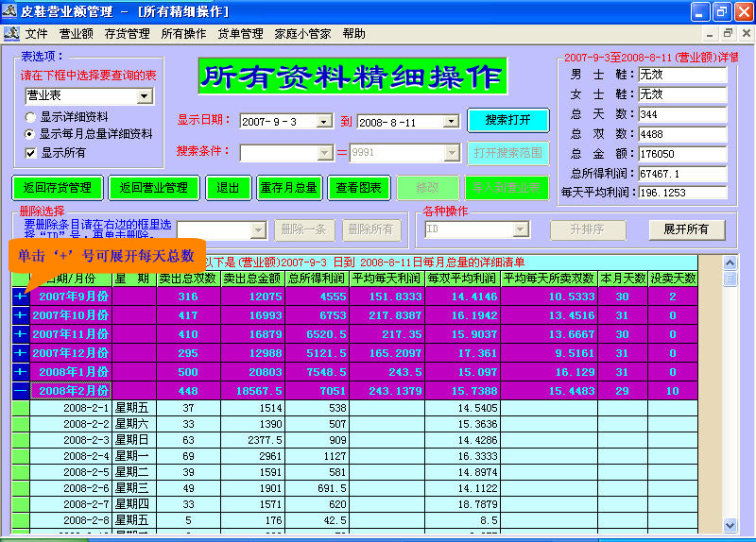Click the 升排序 button

pos(588,229)
